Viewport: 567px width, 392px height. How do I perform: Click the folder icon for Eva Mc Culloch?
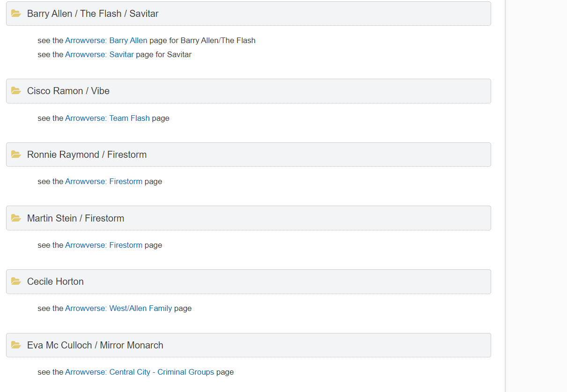click(x=16, y=345)
